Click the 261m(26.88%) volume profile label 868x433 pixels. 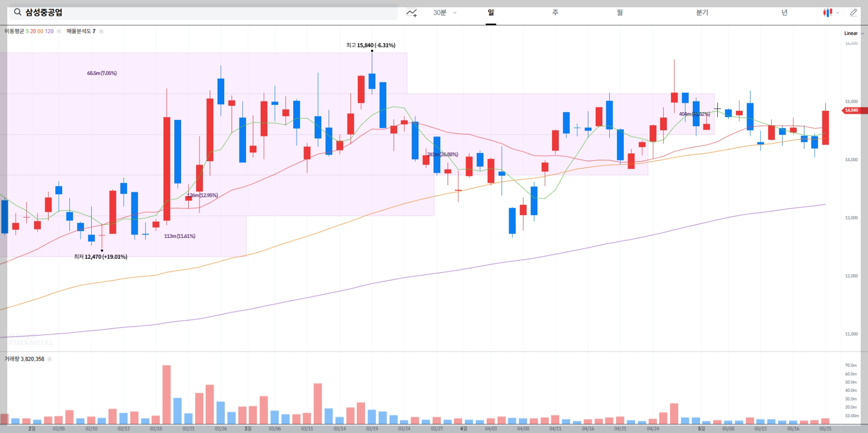pyautogui.click(x=442, y=154)
